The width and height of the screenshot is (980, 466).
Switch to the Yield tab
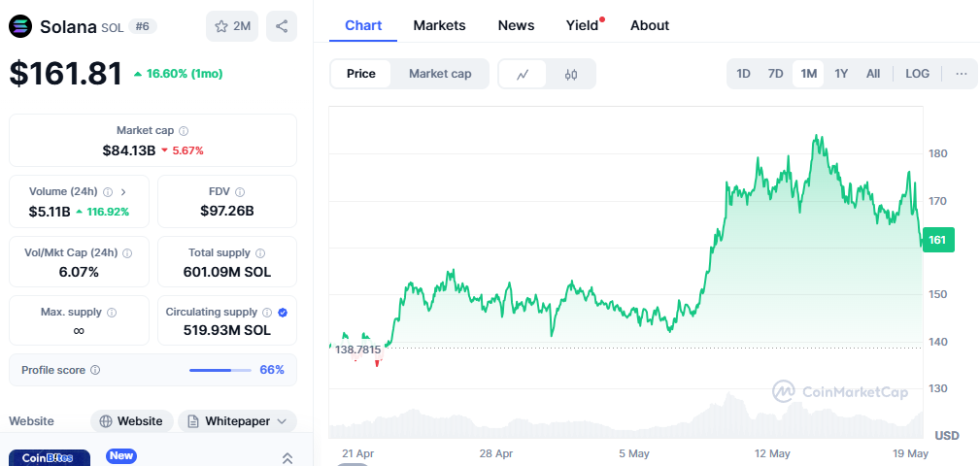(583, 25)
